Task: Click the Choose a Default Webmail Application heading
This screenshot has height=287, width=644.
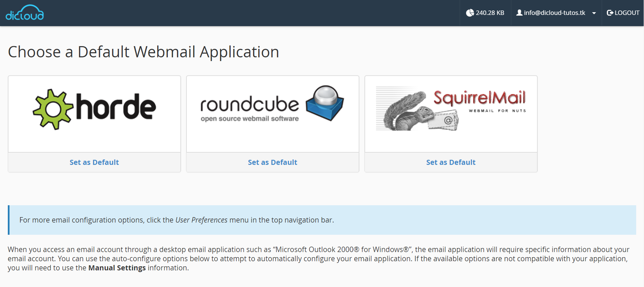Action: (143, 52)
